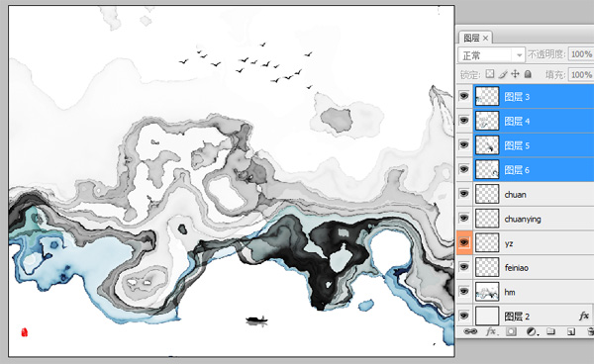594x364 pixels.
Task: Open the blend mode dropdown showing 正常
Action: click(x=491, y=55)
